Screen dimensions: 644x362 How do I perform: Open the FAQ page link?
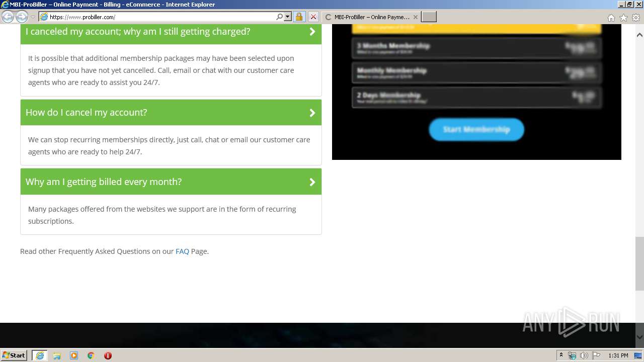point(182,251)
